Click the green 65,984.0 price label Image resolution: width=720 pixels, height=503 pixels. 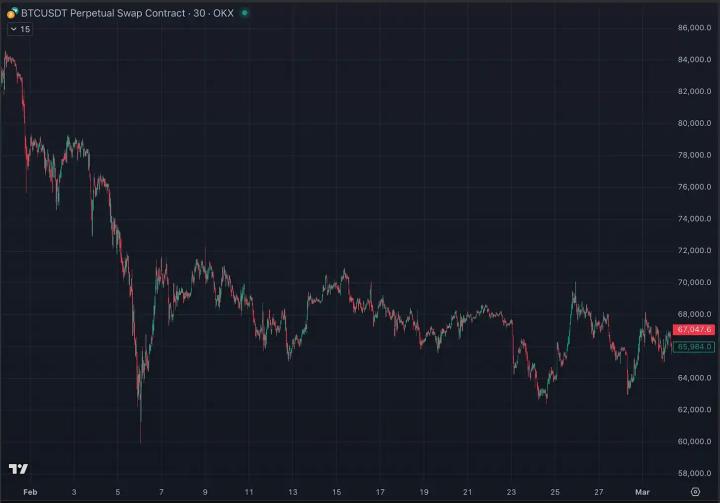click(693, 346)
